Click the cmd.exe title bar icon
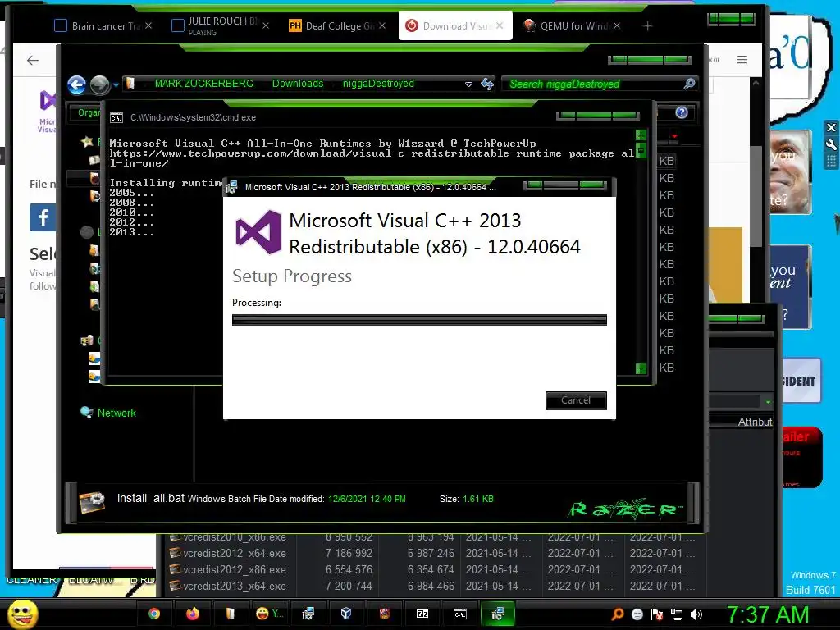This screenshot has height=630, width=840. click(116, 118)
